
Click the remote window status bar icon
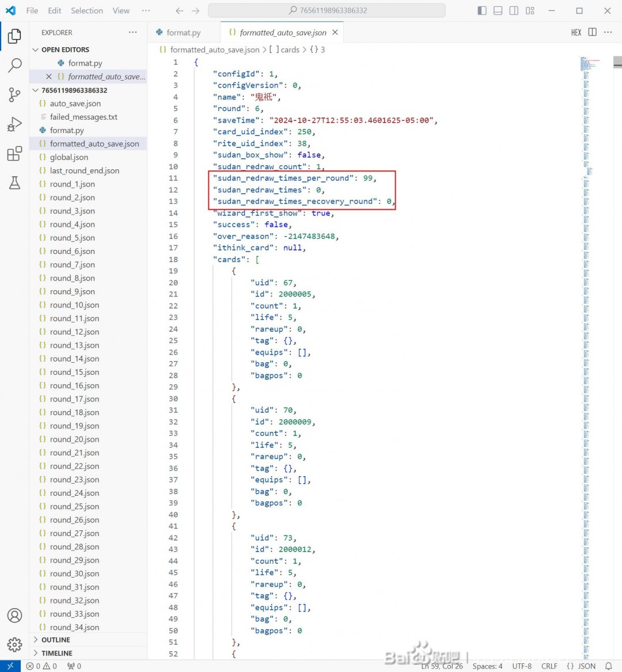click(x=10, y=666)
